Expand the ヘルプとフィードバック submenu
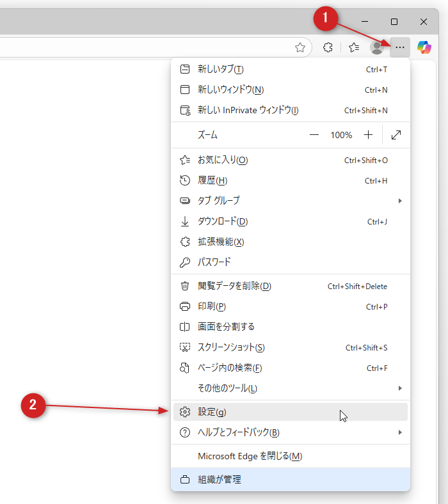Screen dimensions: 448x504 (x=290, y=432)
